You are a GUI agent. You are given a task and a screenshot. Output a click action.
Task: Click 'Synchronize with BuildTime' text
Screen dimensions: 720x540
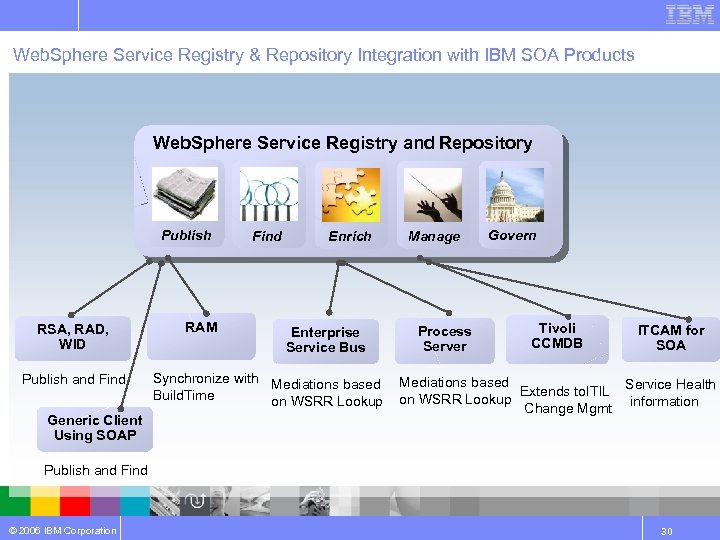point(205,387)
